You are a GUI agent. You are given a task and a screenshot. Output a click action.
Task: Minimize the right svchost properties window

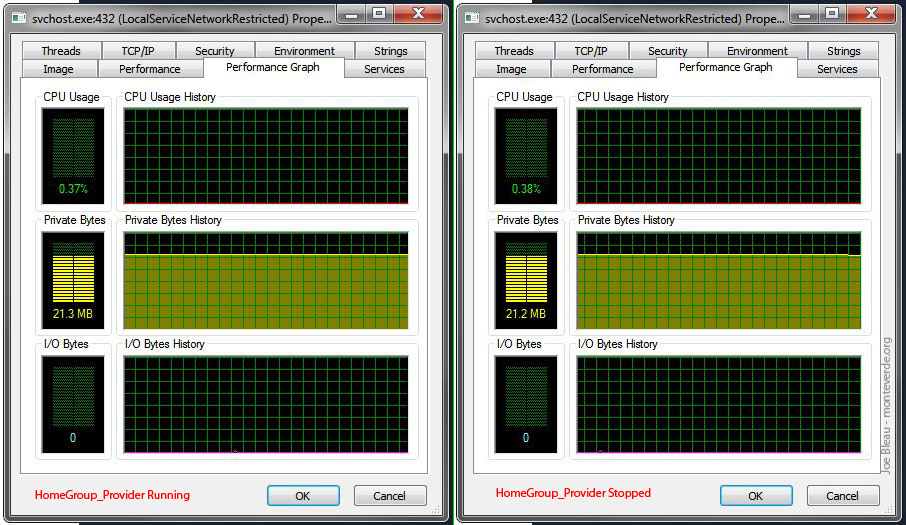[x=805, y=14]
